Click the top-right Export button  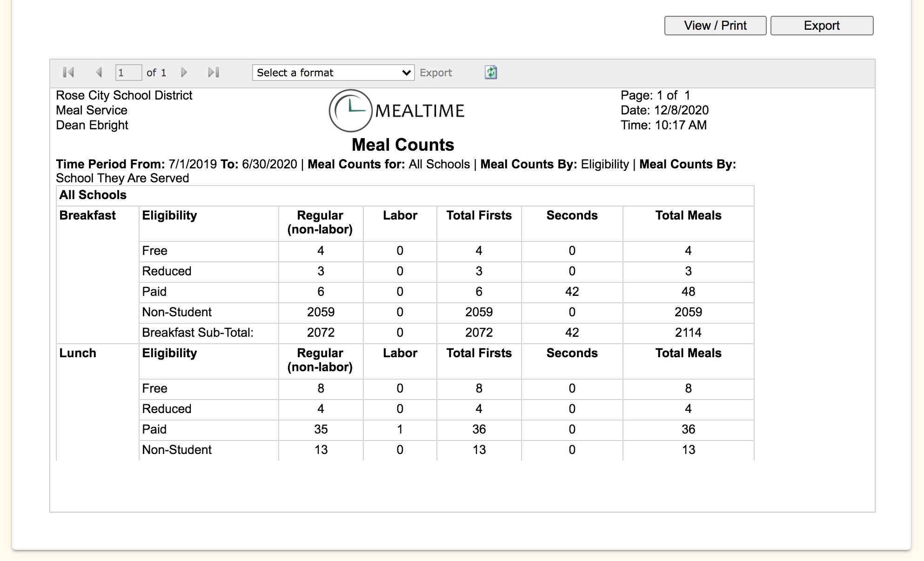click(x=822, y=26)
